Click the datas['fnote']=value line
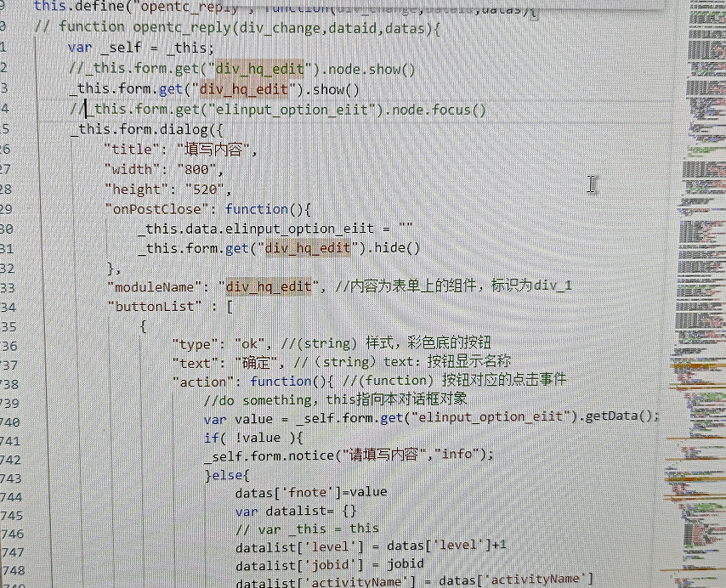 tap(310, 492)
